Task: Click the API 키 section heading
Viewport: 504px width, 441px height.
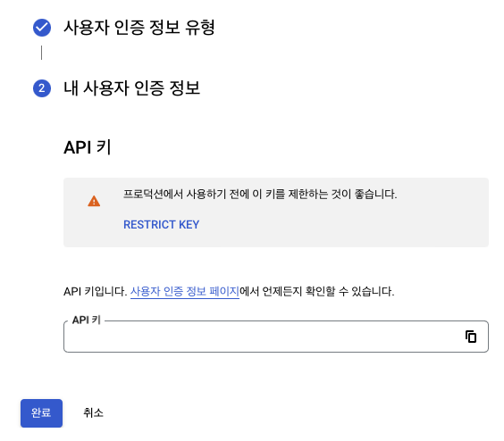Action: (88, 147)
